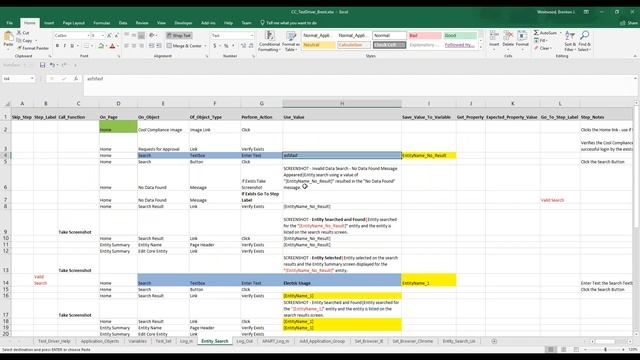Open the Test_Driver_Help sheet tab

point(54,341)
